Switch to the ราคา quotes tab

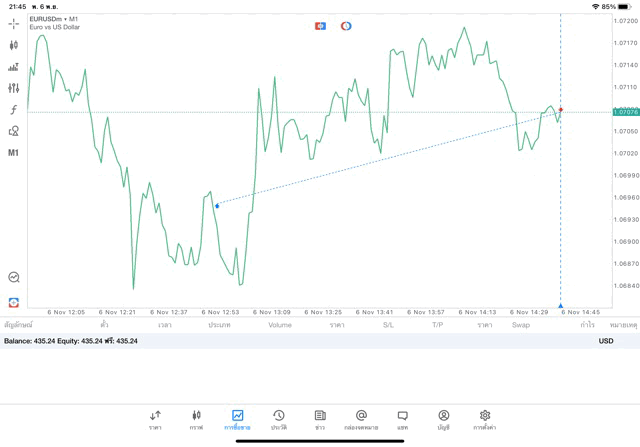155,419
